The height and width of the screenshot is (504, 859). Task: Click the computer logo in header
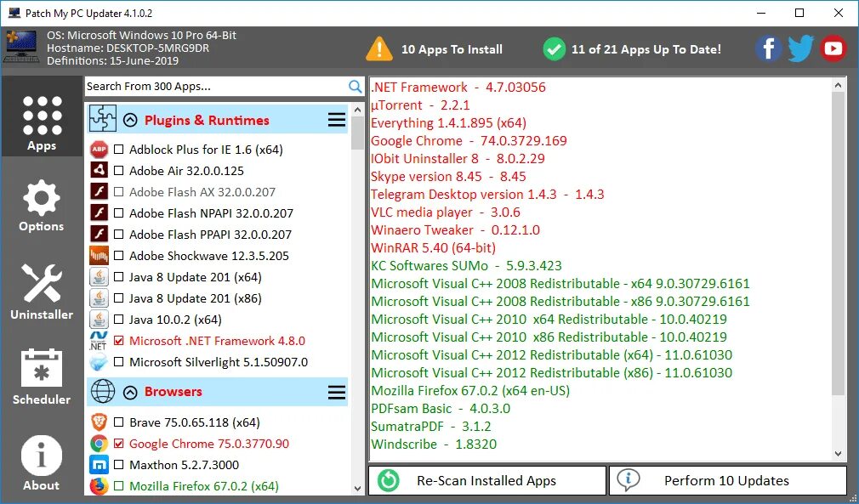[22, 47]
